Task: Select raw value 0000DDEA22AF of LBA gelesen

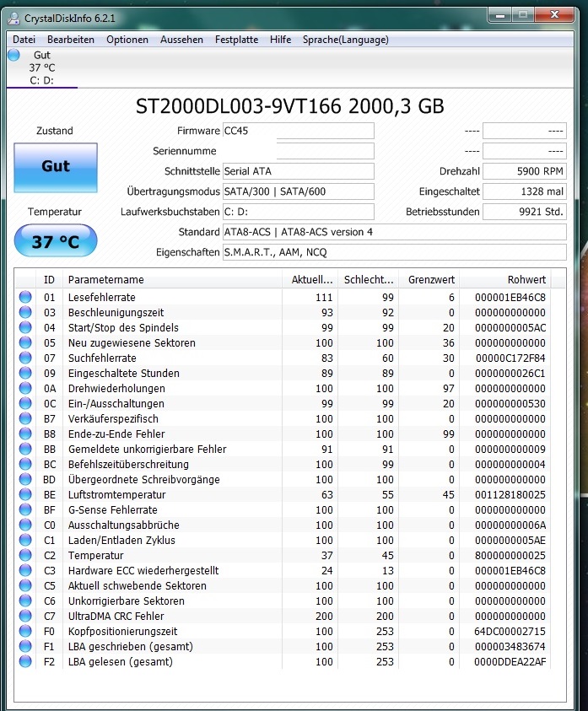Action: pyautogui.click(x=510, y=661)
